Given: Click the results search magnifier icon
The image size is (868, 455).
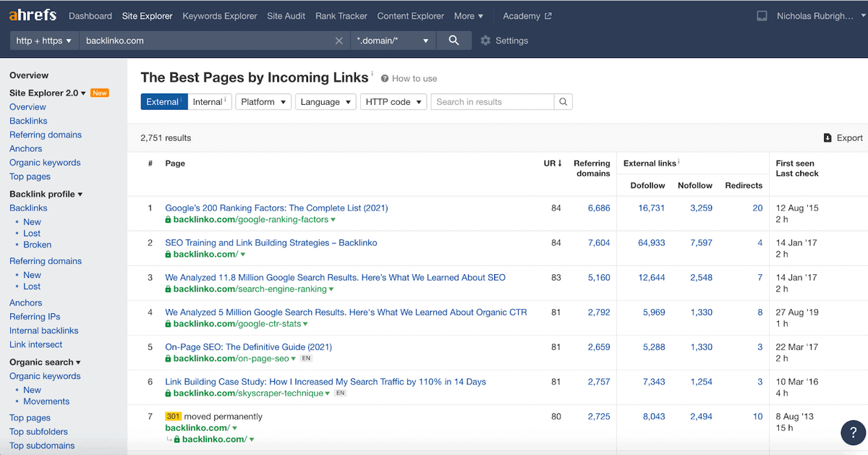Looking at the screenshot, I should tap(563, 102).
